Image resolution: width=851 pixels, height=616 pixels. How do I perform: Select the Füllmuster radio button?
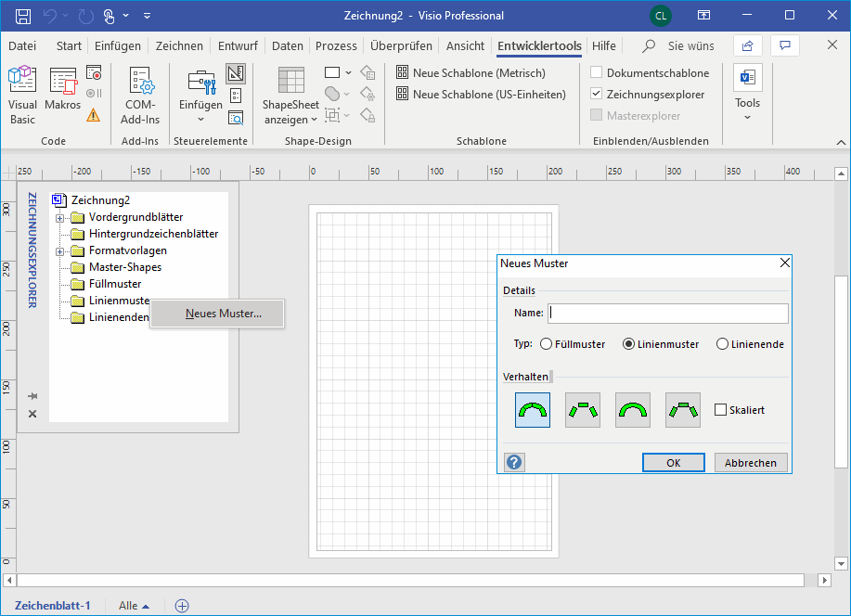[x=546, y=344]
